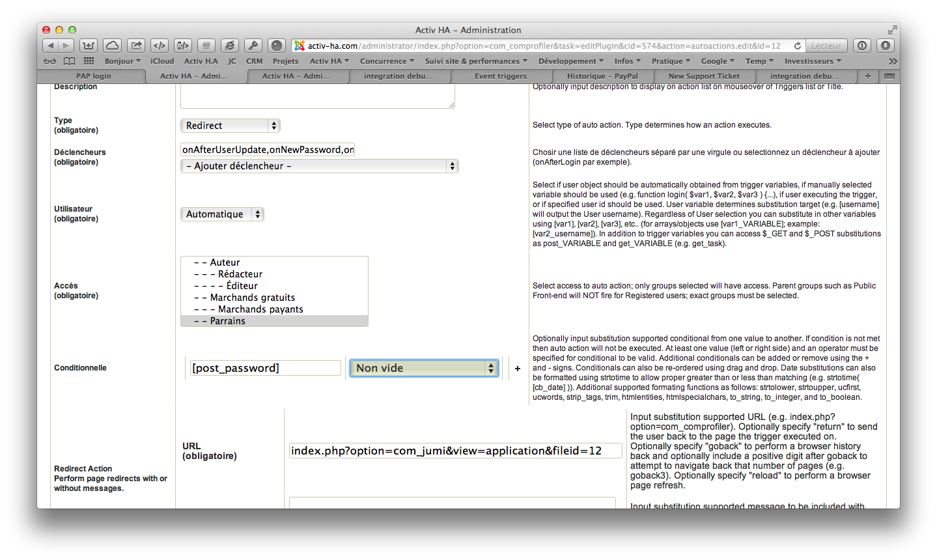Switch to the New Support Ticket tab
The image size is (937, 560).
[704, 76]
